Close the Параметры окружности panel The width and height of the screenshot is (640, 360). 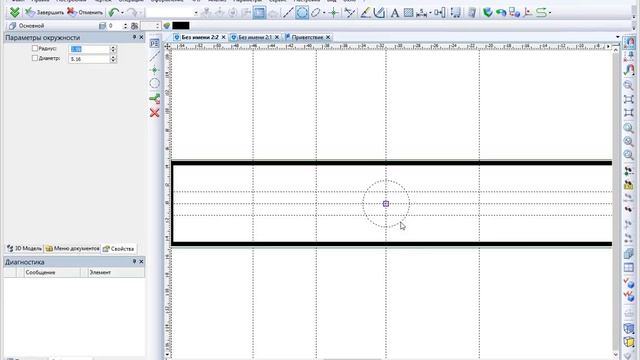click(141, 37)
